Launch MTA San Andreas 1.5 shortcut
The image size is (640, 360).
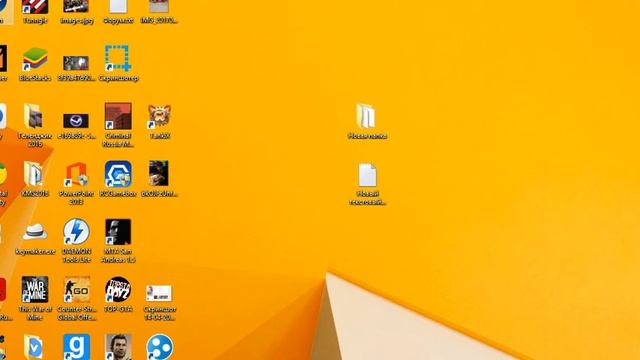pos(118,232)
